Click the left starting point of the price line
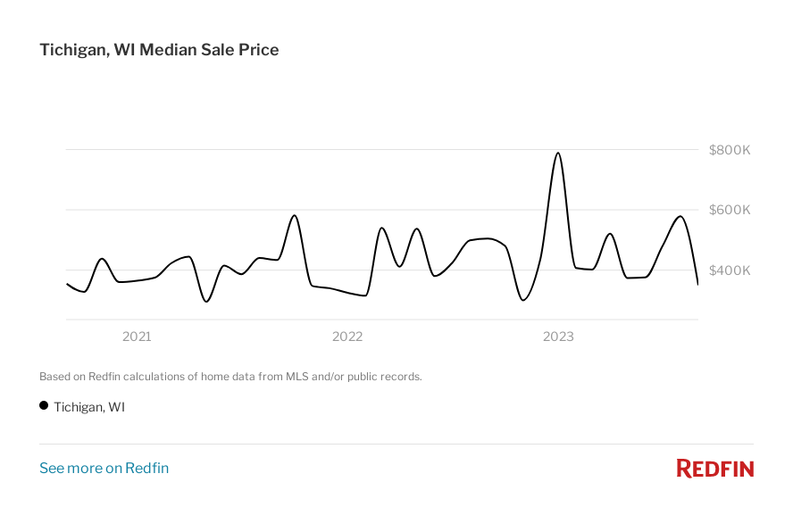 pyautogui.click(x=67, y=284)
